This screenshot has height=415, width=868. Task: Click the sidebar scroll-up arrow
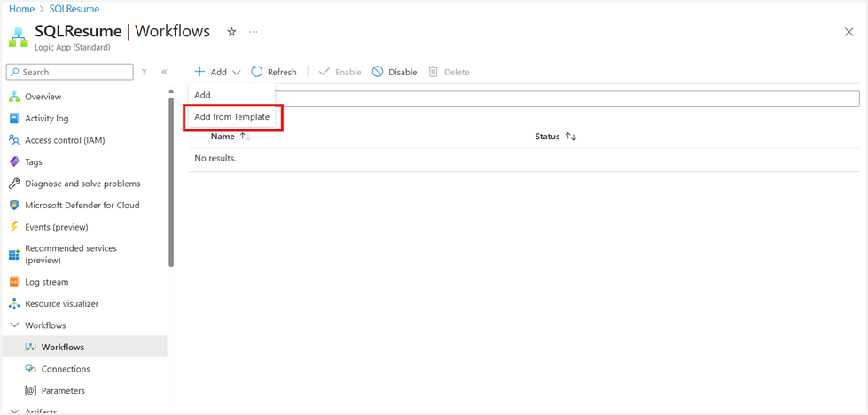click(171, 91)
